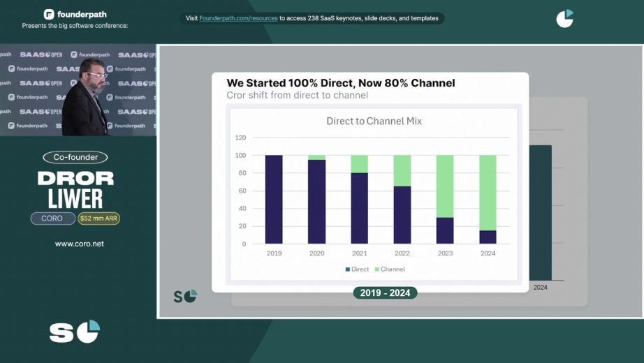Click the pie-chart logo icon at top right
Screen dimensions: 644x363
click(x=565, y=18)
